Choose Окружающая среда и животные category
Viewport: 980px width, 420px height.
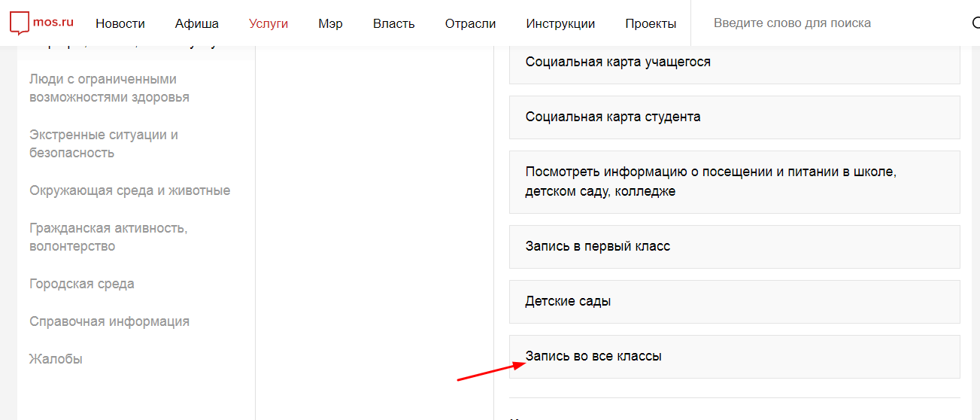point(129,190)
